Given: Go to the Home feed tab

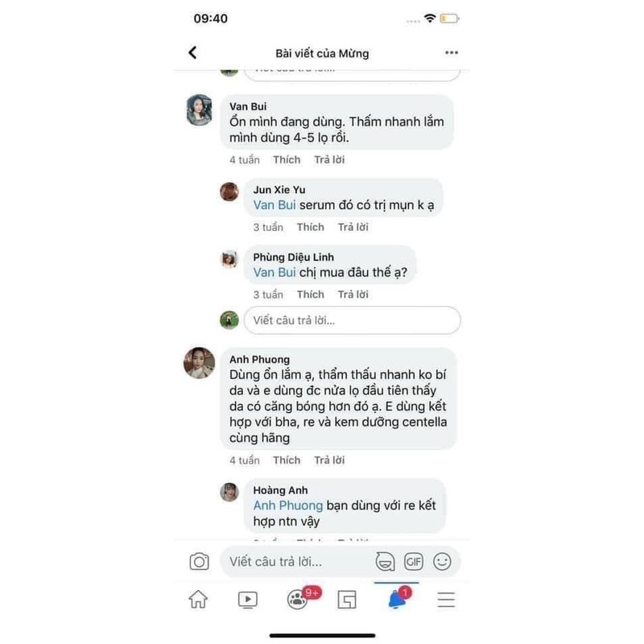Looking at the screenshot, I should 198,599.
